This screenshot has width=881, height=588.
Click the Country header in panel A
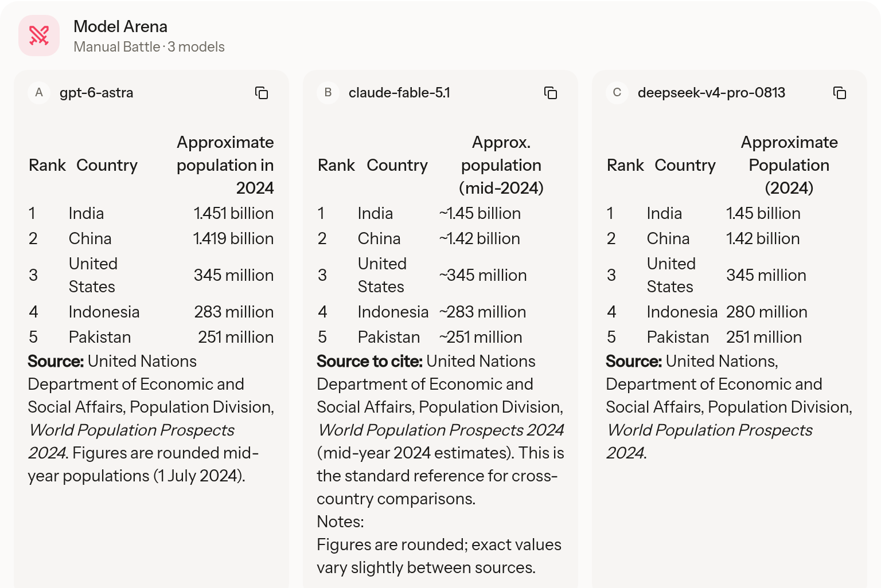tap(107, 165)
